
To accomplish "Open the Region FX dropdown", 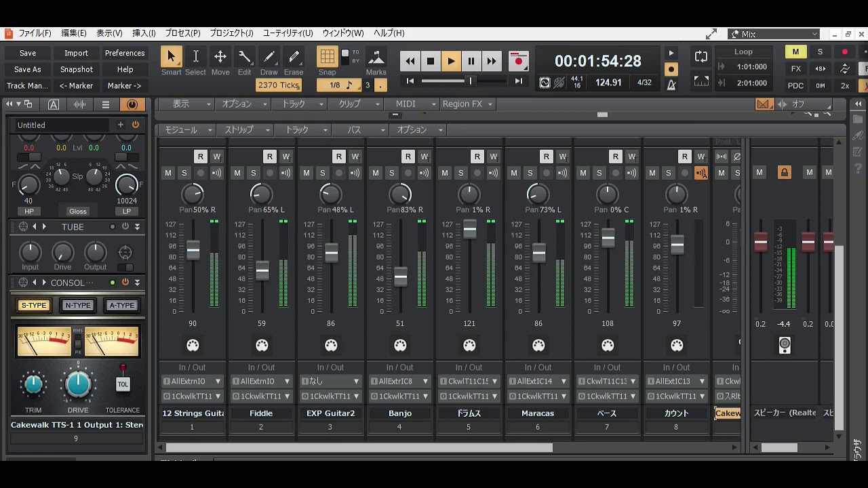I will tap(467, 104).
